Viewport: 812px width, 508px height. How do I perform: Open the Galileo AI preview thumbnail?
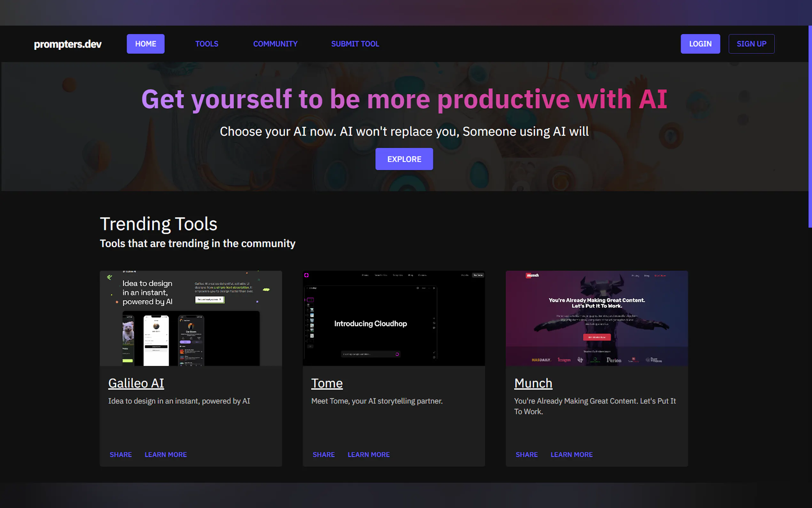pyautogui.click(x=191, y=318)
